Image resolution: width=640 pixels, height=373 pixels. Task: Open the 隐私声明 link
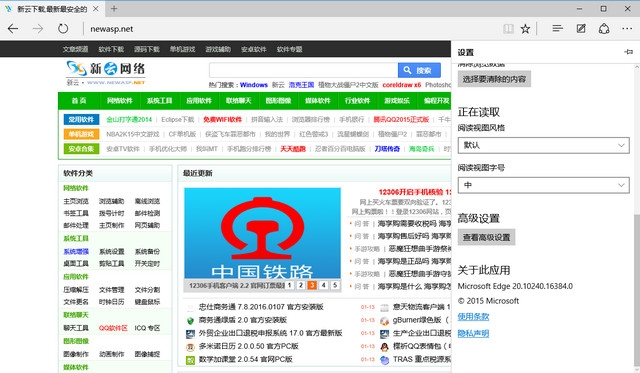(473, 333)
